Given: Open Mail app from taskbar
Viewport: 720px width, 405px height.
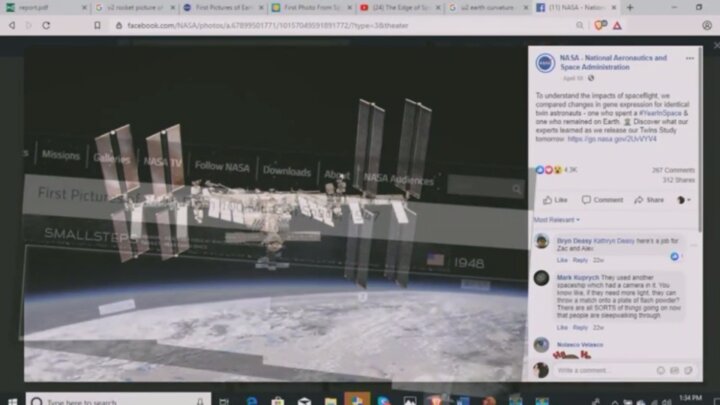Looking at the screenshot, I should (304, 401).
